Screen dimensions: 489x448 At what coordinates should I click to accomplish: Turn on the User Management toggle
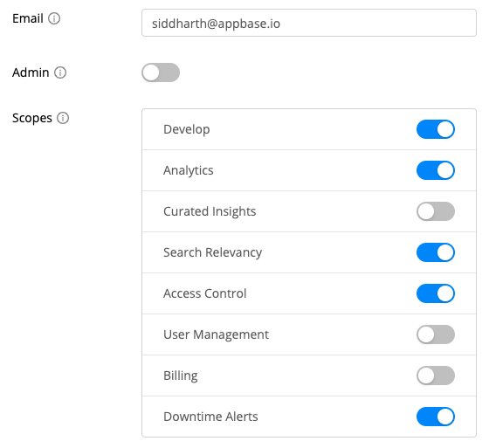(436, 334)
